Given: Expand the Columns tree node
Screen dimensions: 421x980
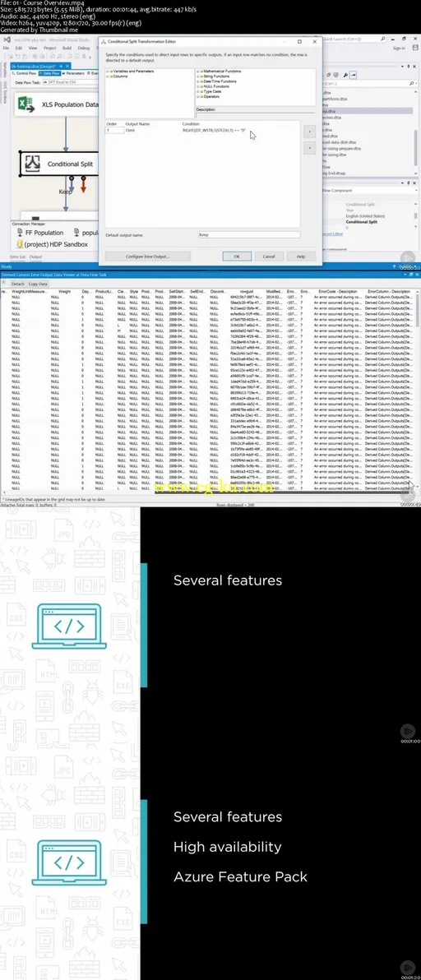Looking at the screenshot, I should coord(108,76).
